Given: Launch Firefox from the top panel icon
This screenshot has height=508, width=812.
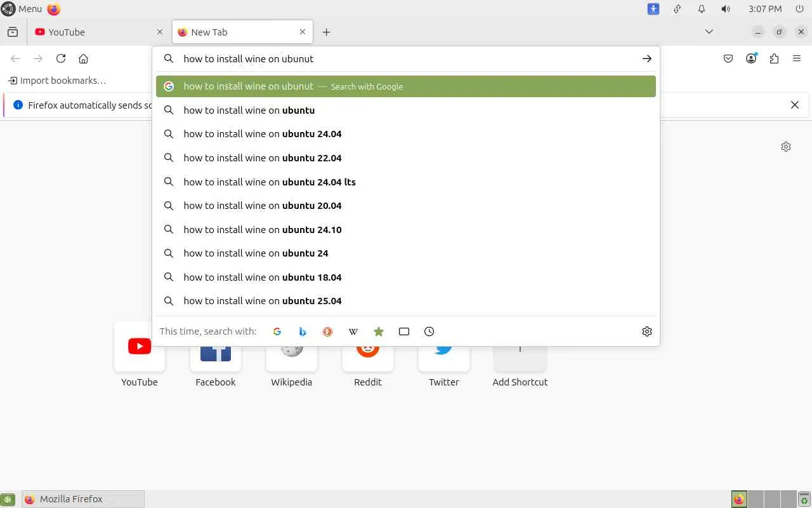Looking at the screenshot, I should (54, 9).
